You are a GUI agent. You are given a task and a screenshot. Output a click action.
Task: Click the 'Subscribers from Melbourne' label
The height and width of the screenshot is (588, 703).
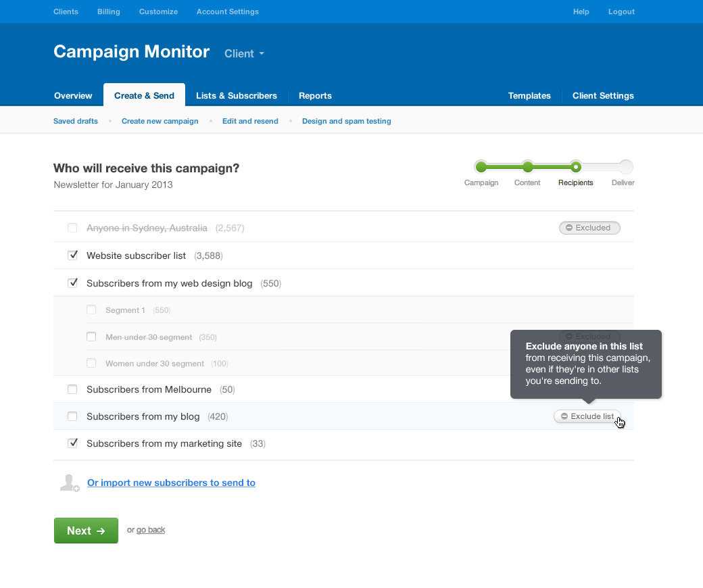149,389
